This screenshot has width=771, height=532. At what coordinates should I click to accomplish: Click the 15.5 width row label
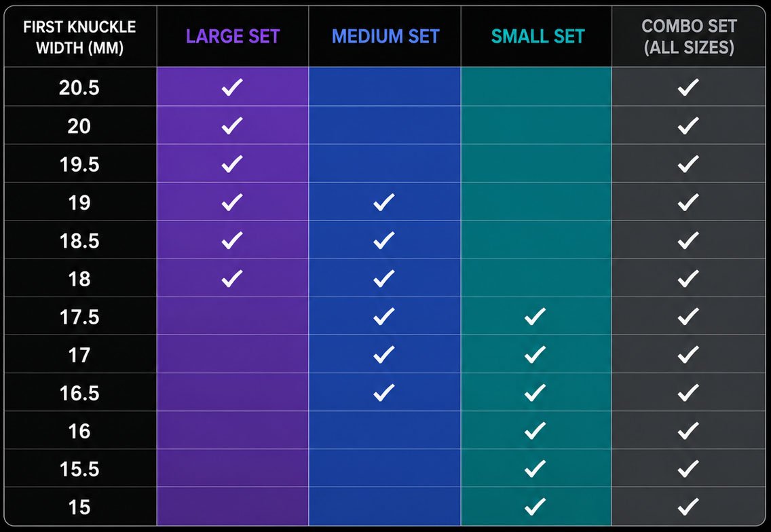coord(79,469)
